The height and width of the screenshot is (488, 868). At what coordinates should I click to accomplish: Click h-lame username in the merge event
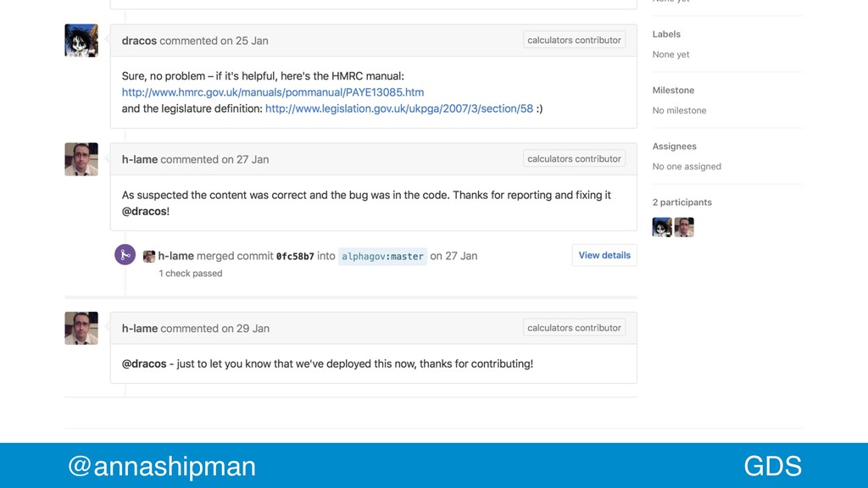coord(176,256)
